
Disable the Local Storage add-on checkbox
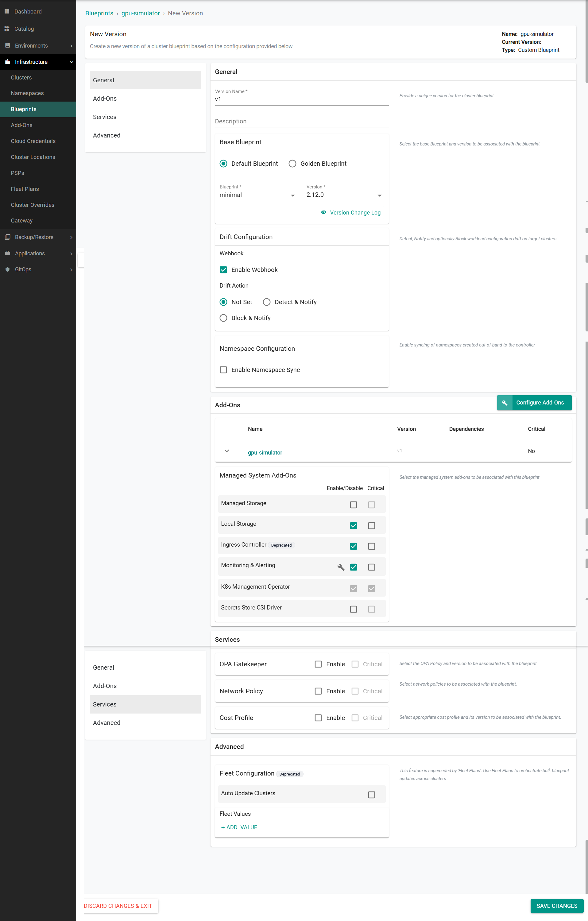354,526
